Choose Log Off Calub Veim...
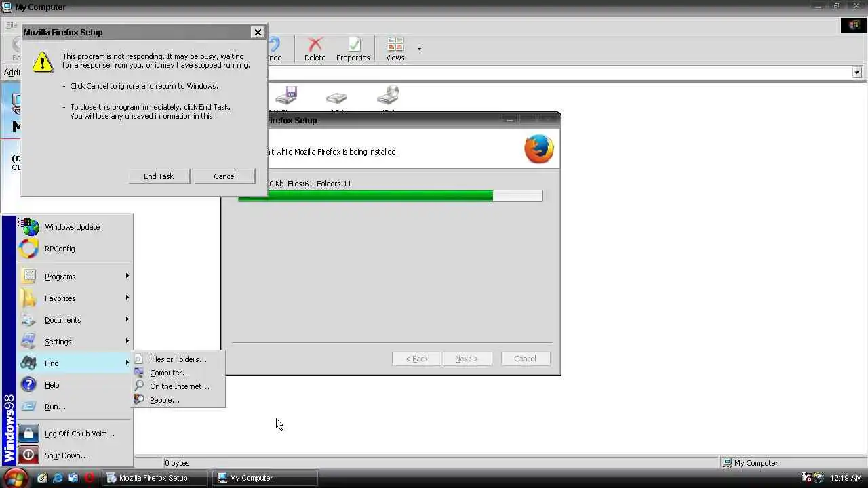 (75, 434)
